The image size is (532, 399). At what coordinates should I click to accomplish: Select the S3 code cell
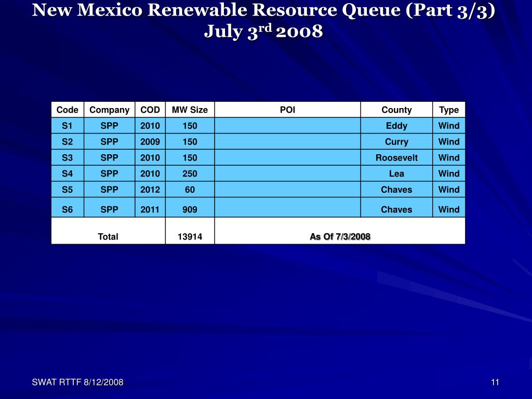pyautogui.click(x=68, y=157)
